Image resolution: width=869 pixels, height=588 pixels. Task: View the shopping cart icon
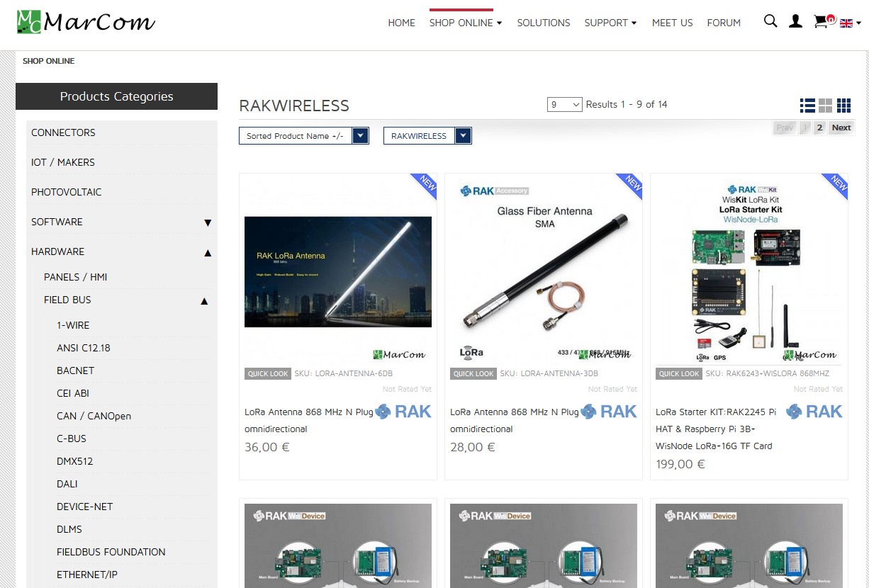pos(821,22)
